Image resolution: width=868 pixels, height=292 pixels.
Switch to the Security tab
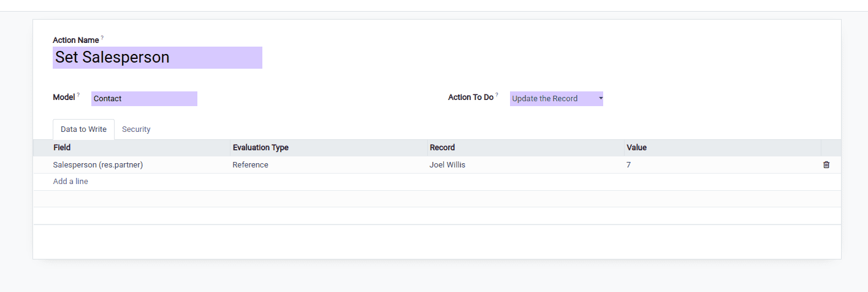pyautogui.click(x=136, y=129)
